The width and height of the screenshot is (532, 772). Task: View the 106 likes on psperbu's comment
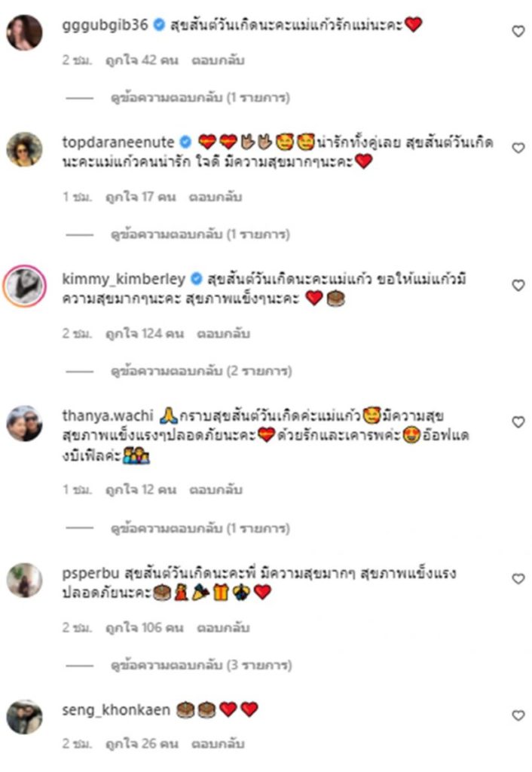coord(145,628)
